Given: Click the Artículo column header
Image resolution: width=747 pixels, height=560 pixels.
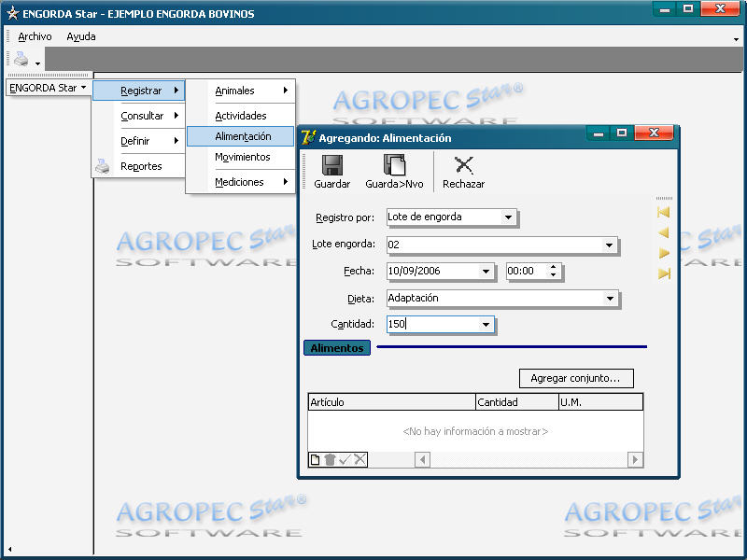Looking at the screenshot, I should 391,402.
